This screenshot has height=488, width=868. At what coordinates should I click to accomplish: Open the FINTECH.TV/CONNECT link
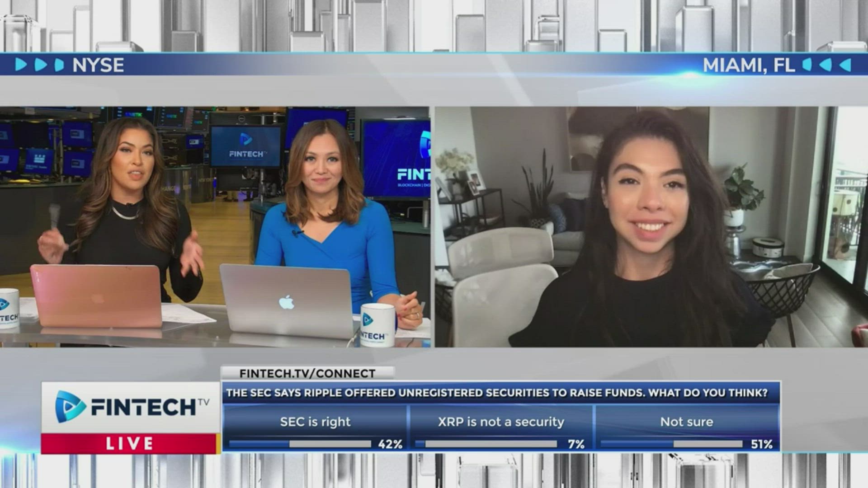(307, 374)
